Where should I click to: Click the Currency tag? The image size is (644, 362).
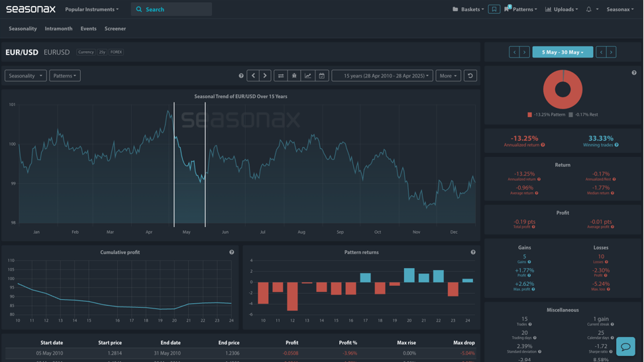(86, 52)
